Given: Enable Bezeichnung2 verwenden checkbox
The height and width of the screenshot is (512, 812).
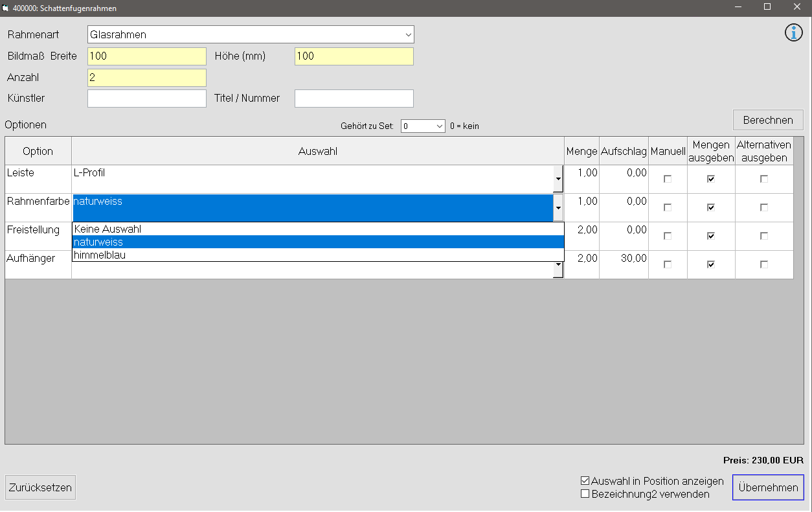Looking at the screenshot, I should [585, 494].
